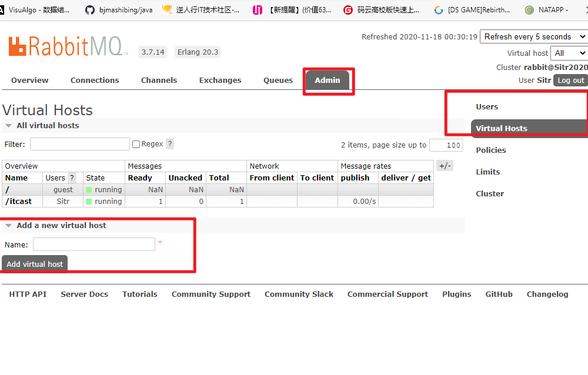The height and width of the screenshot is (375, 588).
Task: Focus the new virtual host Name field
Action: (x=94, y=244)
